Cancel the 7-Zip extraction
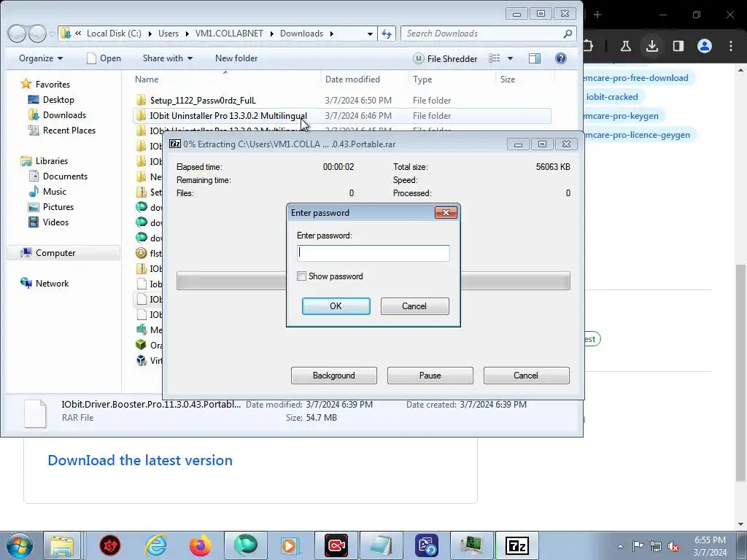 coord(526,376)
